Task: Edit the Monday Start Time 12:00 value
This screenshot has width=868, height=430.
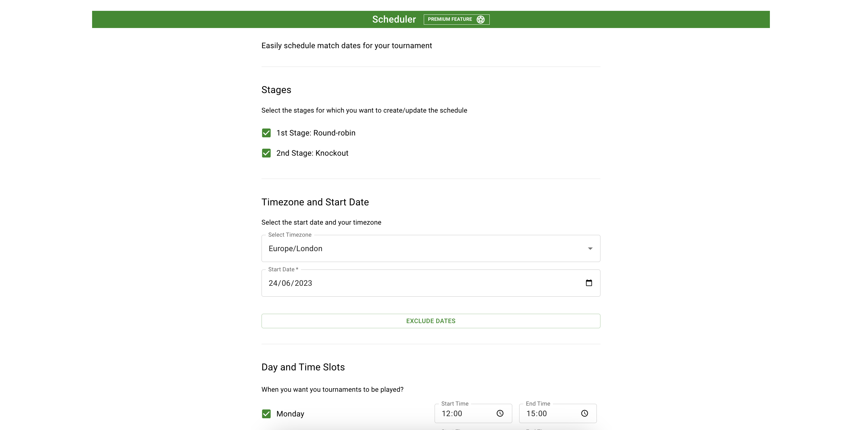Action: (x=451, y=413)
